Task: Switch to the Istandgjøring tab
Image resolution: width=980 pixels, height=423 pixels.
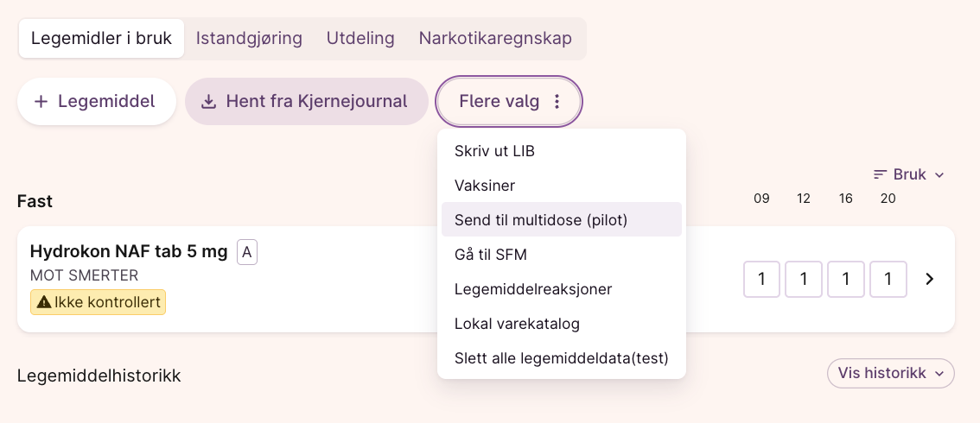Action: [249, 39]
